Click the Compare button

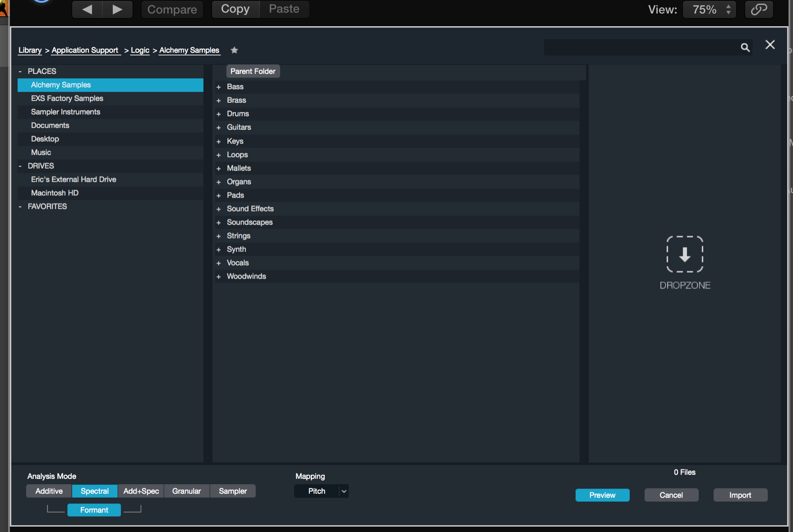tap(172, 9)
